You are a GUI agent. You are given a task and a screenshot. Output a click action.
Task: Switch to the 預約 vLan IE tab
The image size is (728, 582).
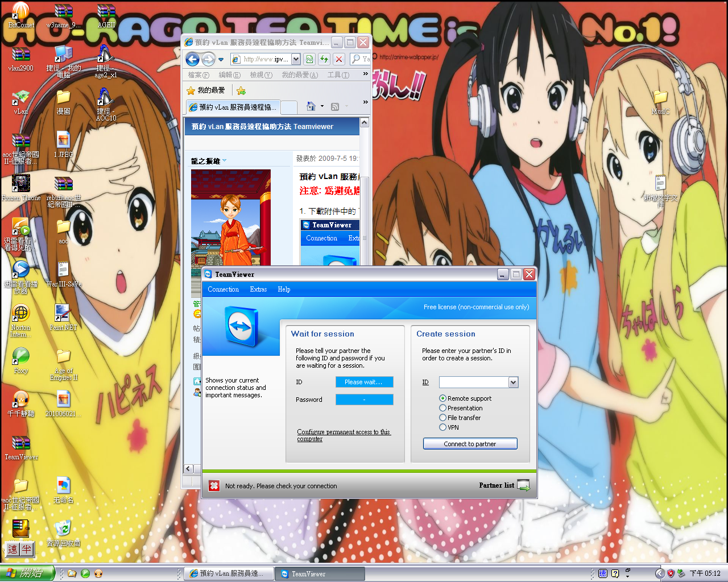coord(233,107)
